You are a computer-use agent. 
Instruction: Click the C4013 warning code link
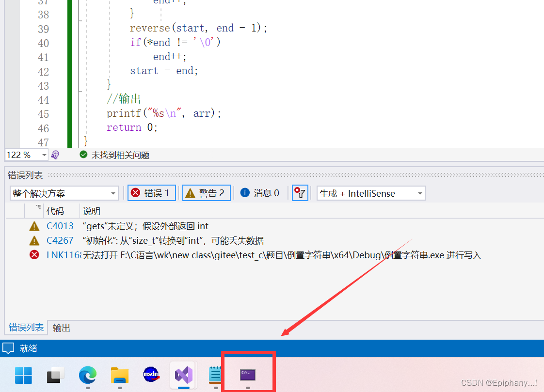[60, 226]
